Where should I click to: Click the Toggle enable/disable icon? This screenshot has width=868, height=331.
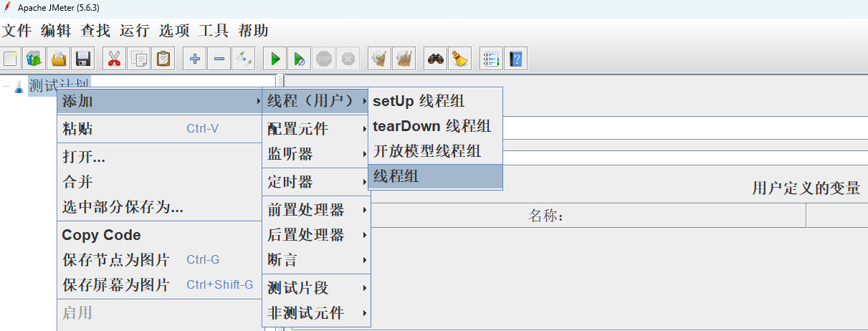244,59
